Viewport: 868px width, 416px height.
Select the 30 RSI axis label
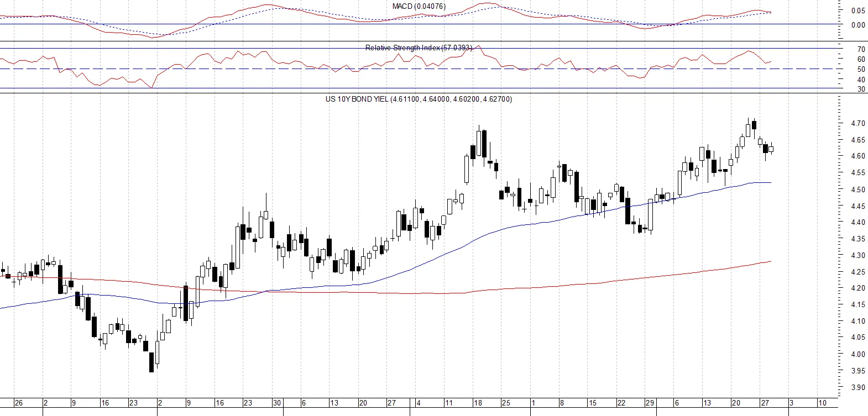click(x=861, y=89)
